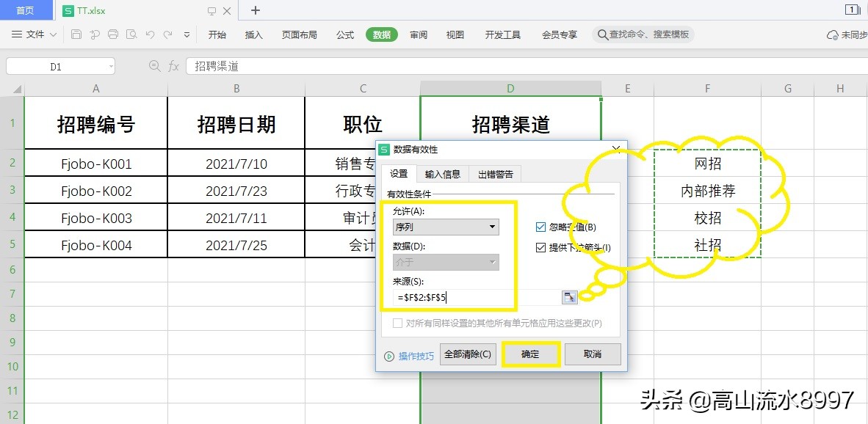Click cell 校招 in column F
The height and width of the screenshot is (424, 868).
[707, 218]
